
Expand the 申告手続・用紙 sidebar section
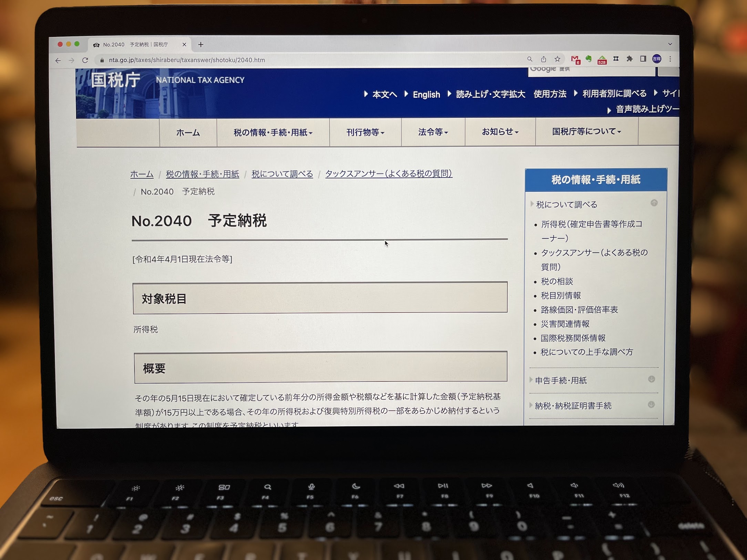651,379
